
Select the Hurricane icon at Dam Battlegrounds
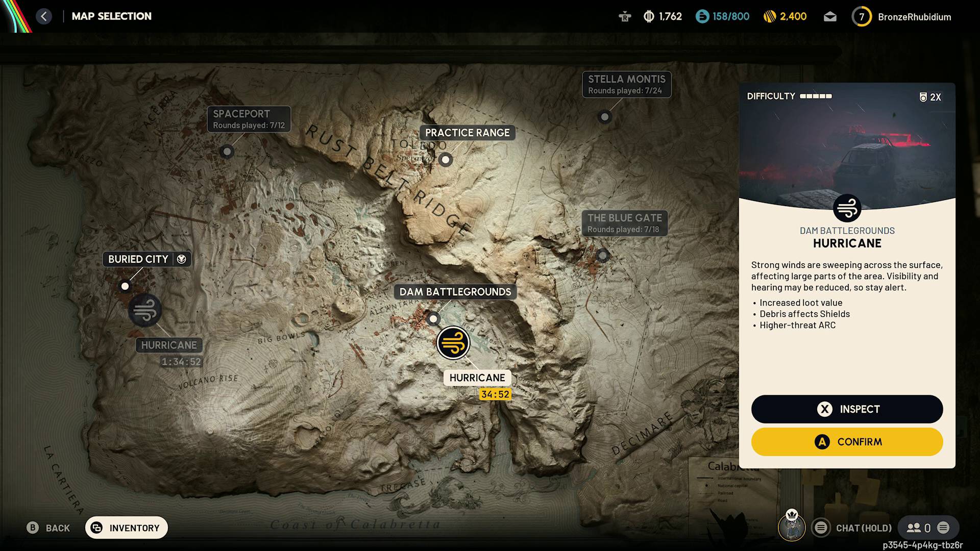pyautogui.click(x=454, y=343)
